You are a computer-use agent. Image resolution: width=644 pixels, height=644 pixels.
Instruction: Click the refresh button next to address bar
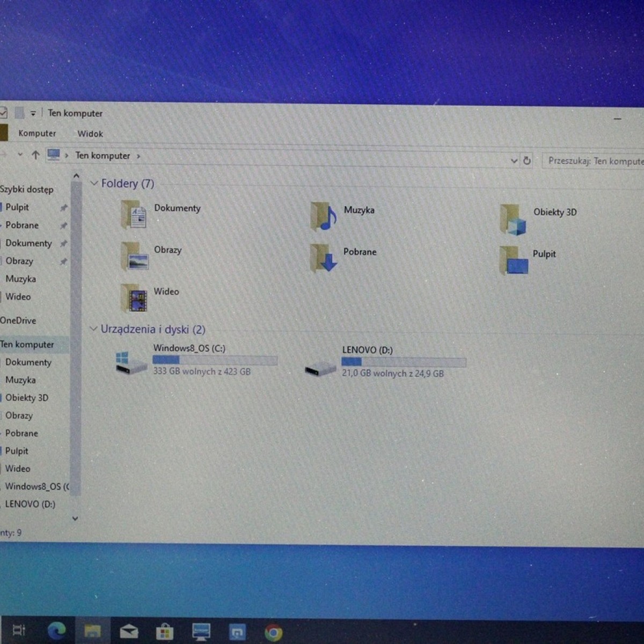point(527,160)
